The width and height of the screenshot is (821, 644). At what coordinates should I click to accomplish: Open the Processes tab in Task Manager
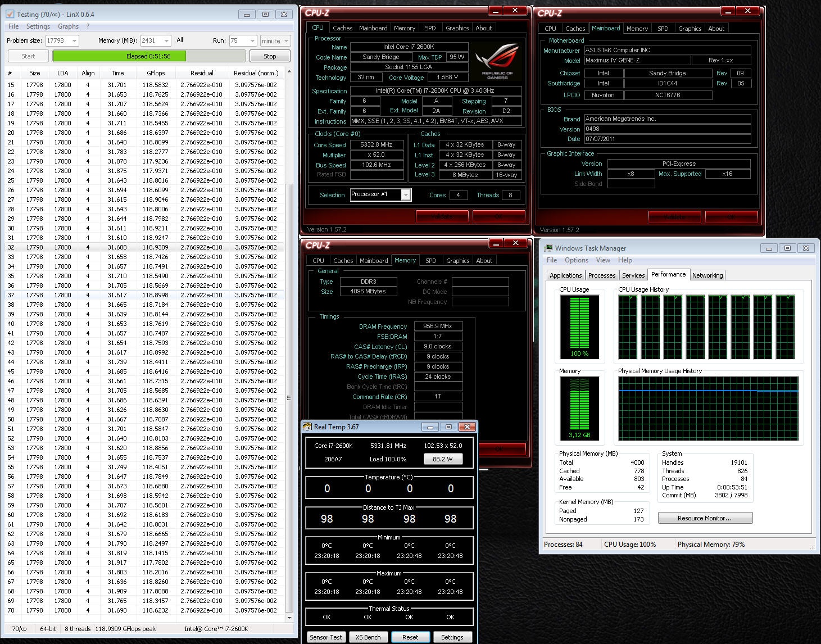click(602, 275)
